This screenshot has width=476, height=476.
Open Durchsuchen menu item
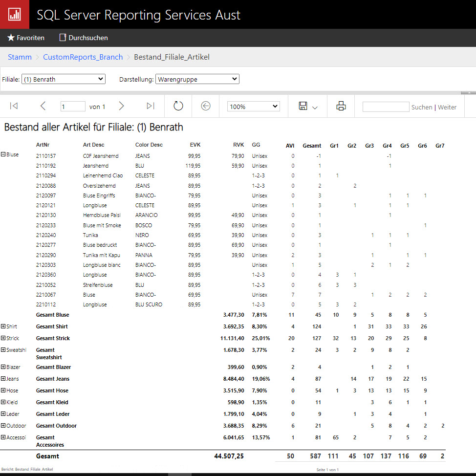[x=84, y=38]
